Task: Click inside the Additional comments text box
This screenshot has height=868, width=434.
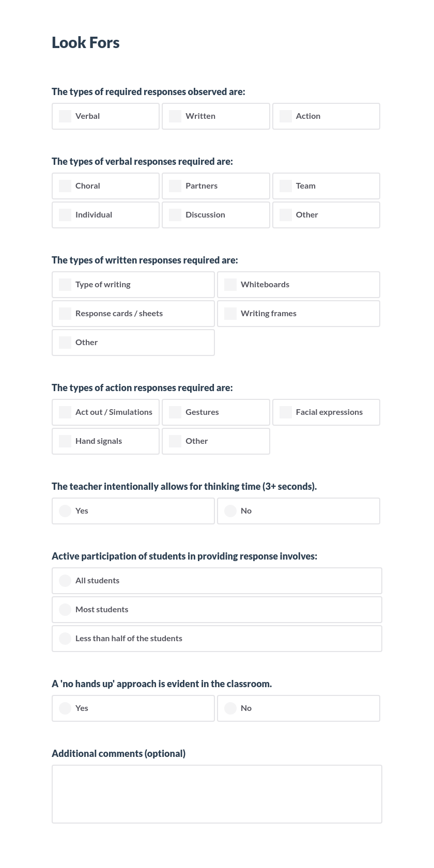Action: 216,794
